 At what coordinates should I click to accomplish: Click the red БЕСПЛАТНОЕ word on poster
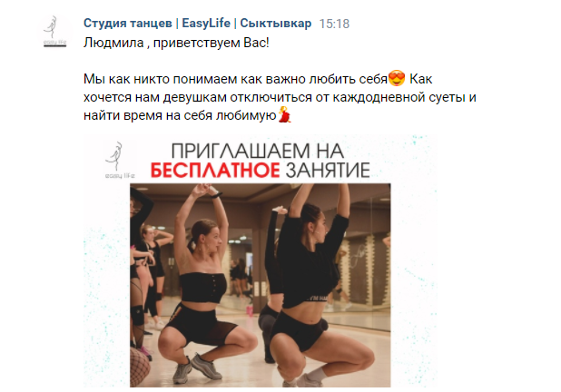[x=214, y=171]
